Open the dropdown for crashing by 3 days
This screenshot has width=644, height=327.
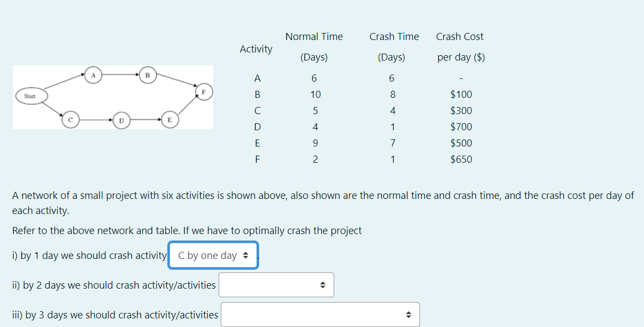[x=320, y=314]
